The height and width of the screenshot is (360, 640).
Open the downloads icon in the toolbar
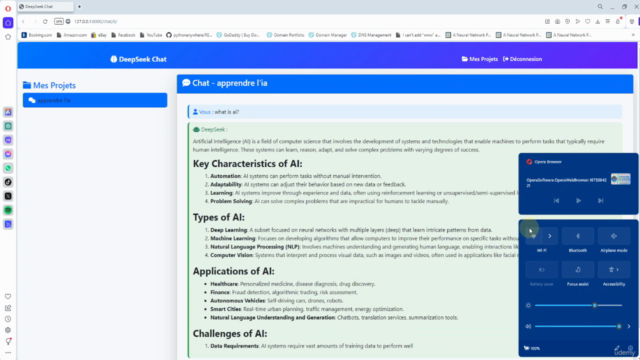[598, 22]
